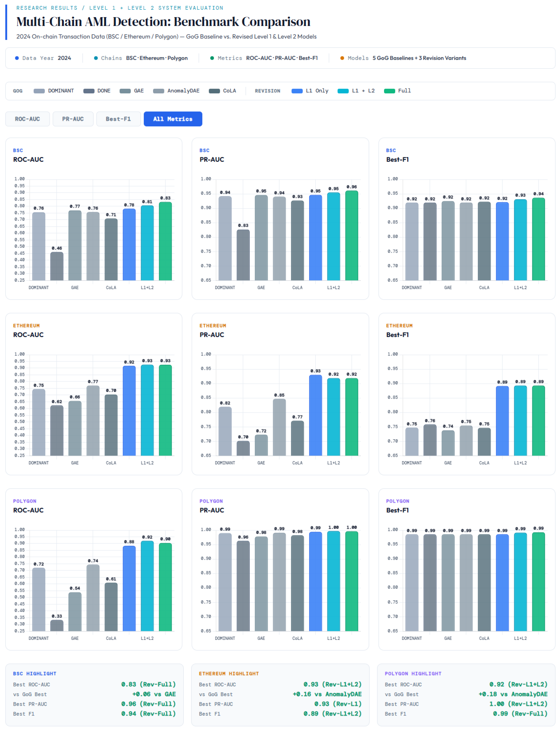Screen dimensions: 560x731
Task: Toggle the CoLA legend swatch
Action: [214, 91]
